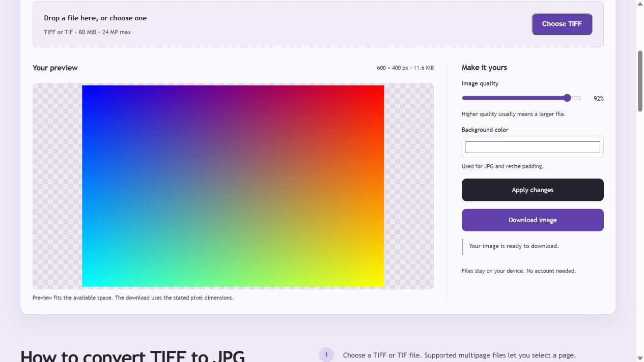The height and width of the screenshot is (362, 644).
Task: Click the 'Make it yours' heading
Action: (484, 68)
